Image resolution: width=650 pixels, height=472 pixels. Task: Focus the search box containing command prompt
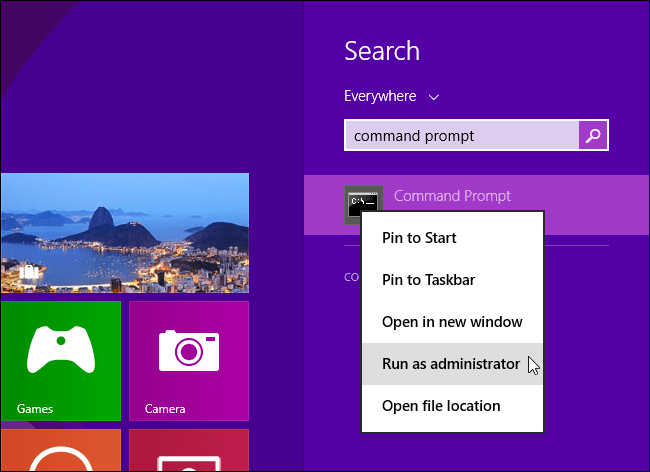[x=460, y=135]
